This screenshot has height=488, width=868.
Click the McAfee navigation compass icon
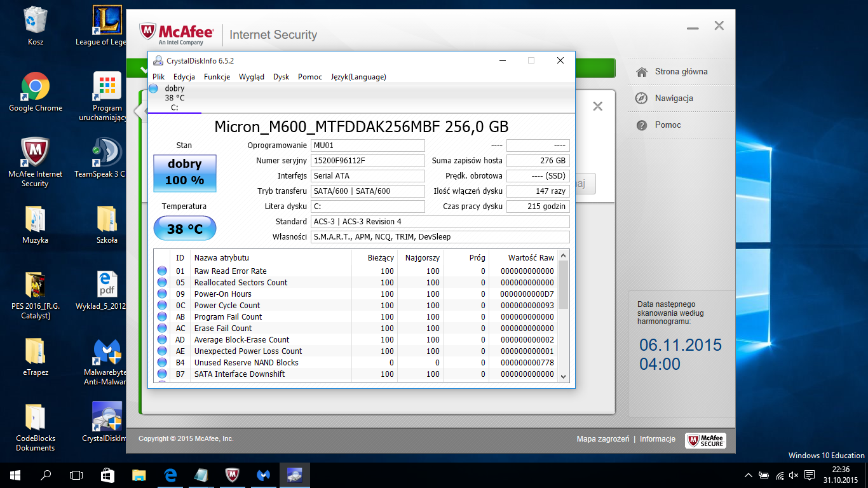click(642, 98)
